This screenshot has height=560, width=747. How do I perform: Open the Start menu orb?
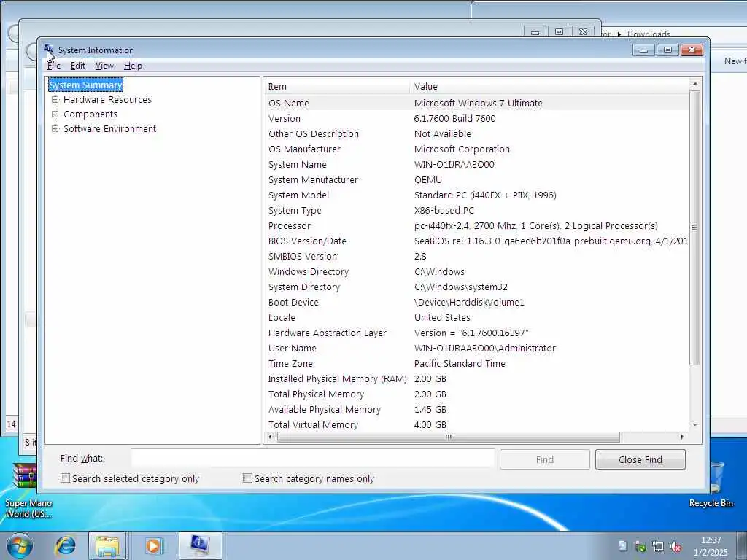[x=20, y=545]
